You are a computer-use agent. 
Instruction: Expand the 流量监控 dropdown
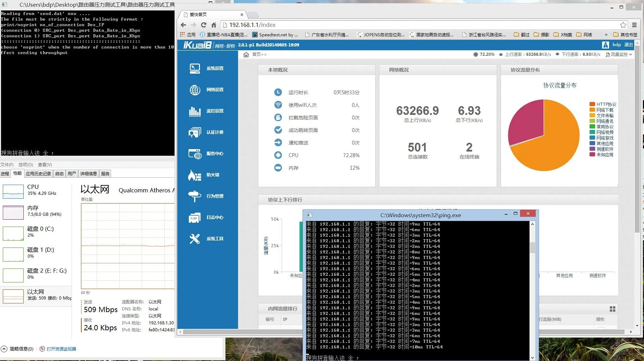click(x=619, y=54)
